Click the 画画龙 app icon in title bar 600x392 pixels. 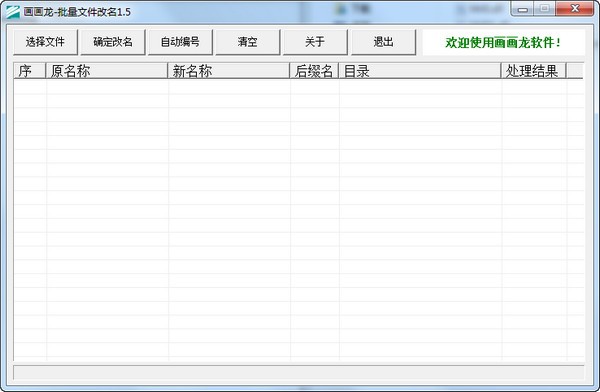pos(13,12)
